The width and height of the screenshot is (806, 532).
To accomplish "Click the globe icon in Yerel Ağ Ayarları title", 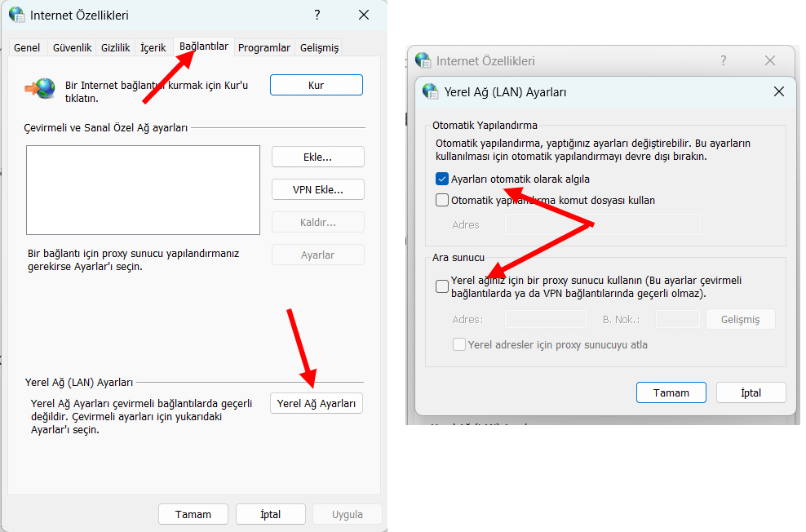I will (430, 91).
